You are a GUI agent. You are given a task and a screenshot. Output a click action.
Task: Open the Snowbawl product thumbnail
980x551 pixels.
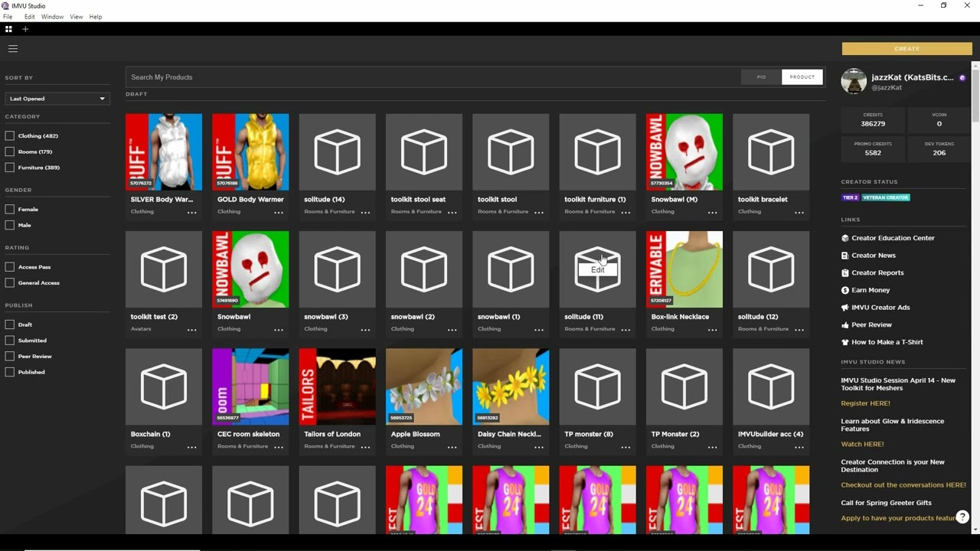coord(250,269)
